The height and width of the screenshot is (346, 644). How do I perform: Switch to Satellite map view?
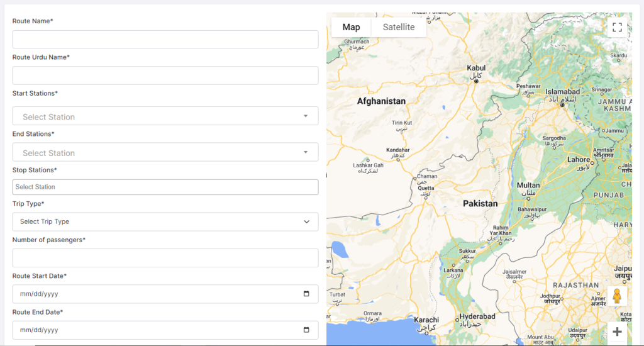point(399,27)
